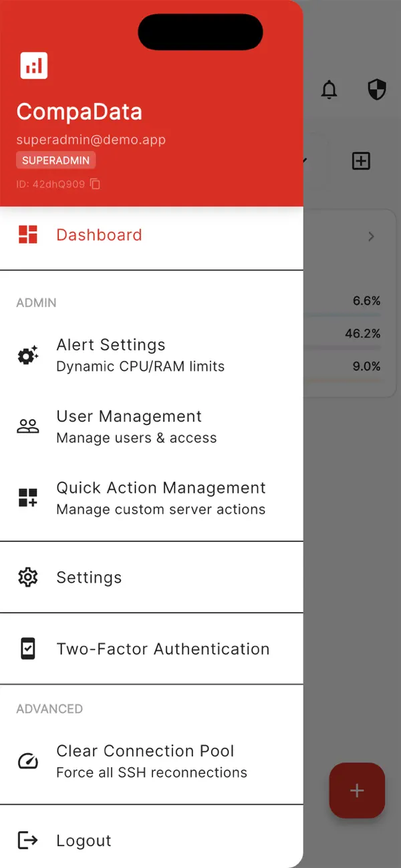Tap the SUPERADMIN role badge

click(x=55, y=160)
